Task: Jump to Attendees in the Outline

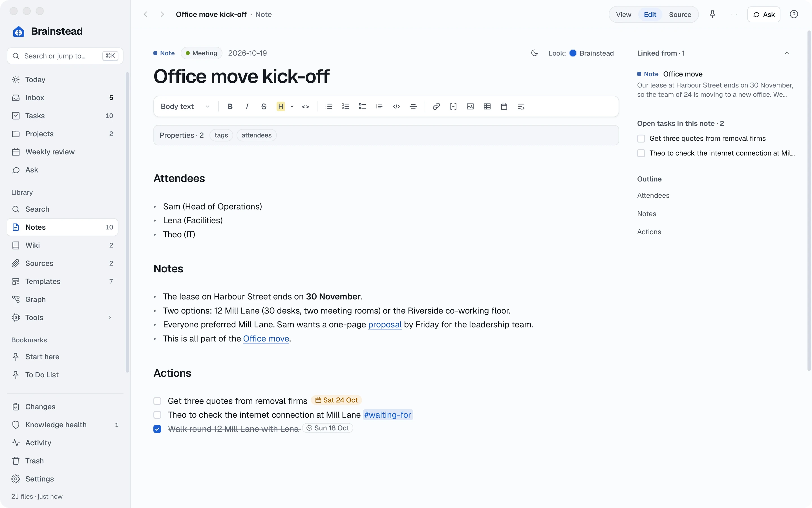Action: tap(653, 196)
